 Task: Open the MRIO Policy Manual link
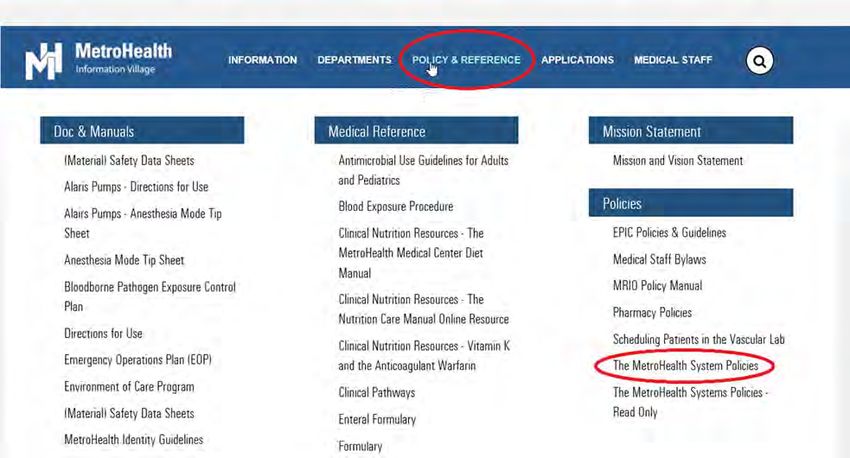pos(658,286)
